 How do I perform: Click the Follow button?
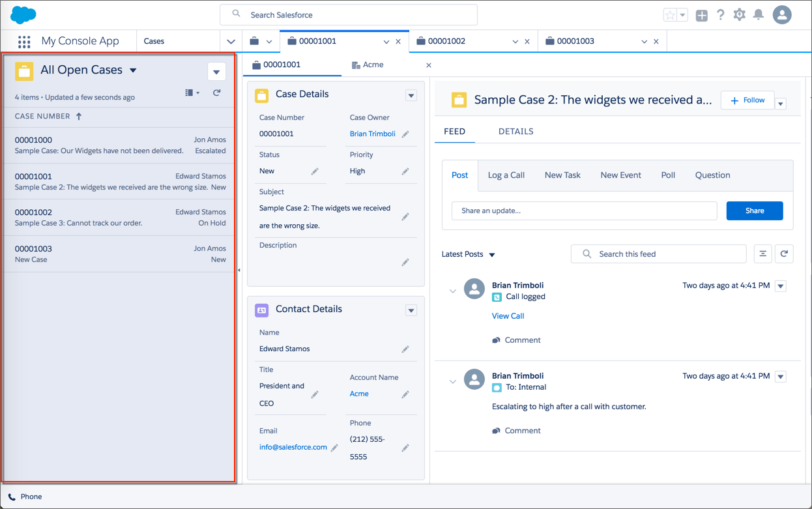[x=747, y=100]
